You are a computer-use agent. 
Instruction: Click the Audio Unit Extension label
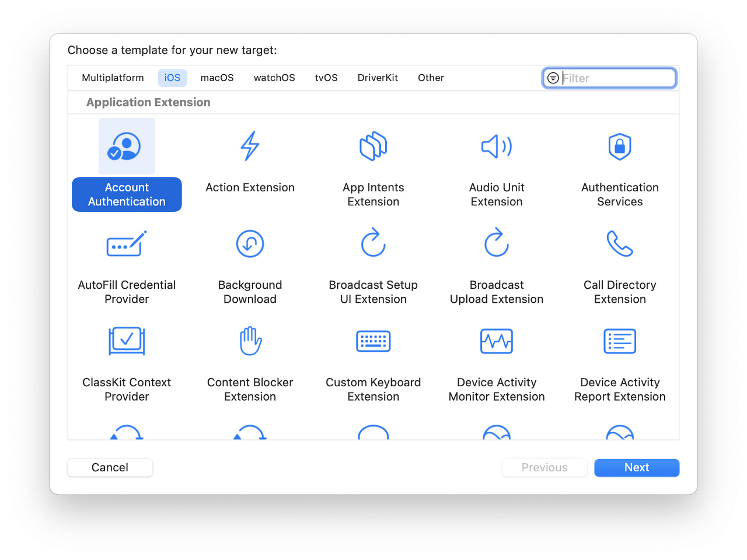click(x=497, y=194)
